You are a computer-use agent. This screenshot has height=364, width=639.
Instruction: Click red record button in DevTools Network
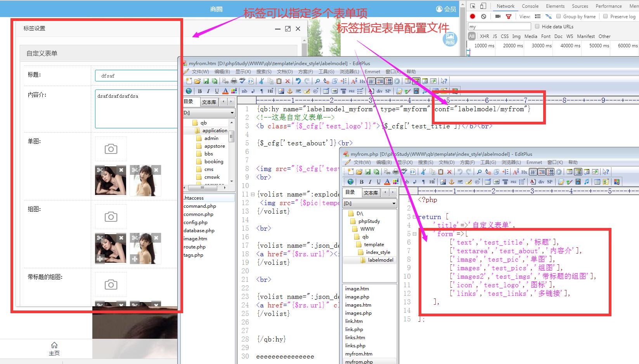pos(473,16)
